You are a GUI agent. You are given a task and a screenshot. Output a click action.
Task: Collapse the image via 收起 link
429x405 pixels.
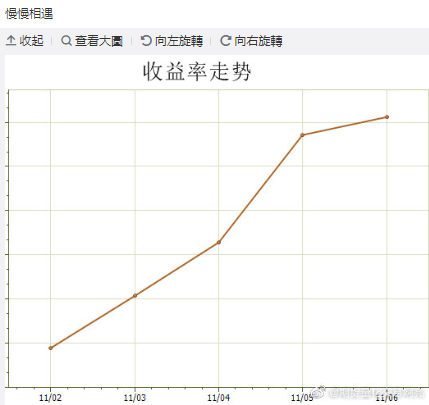(x=31, y=41)
